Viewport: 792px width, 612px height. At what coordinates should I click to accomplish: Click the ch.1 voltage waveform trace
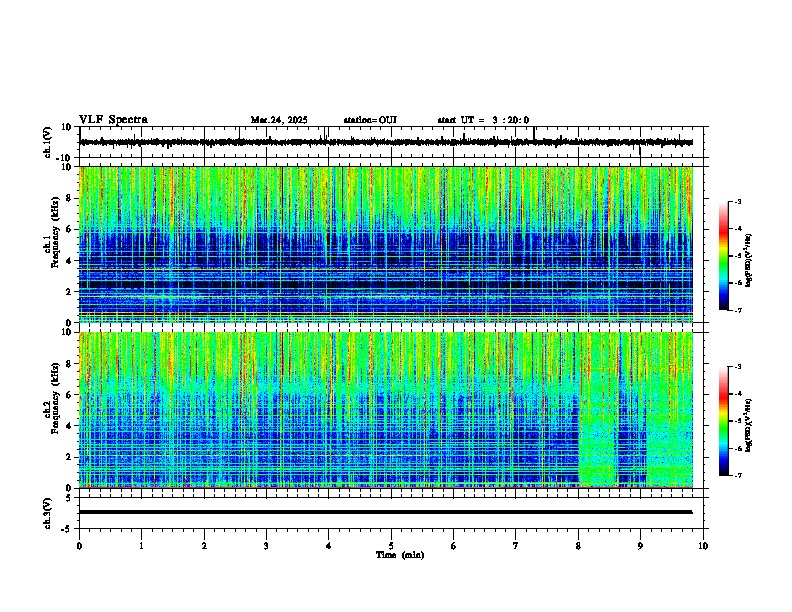point(386,142)
